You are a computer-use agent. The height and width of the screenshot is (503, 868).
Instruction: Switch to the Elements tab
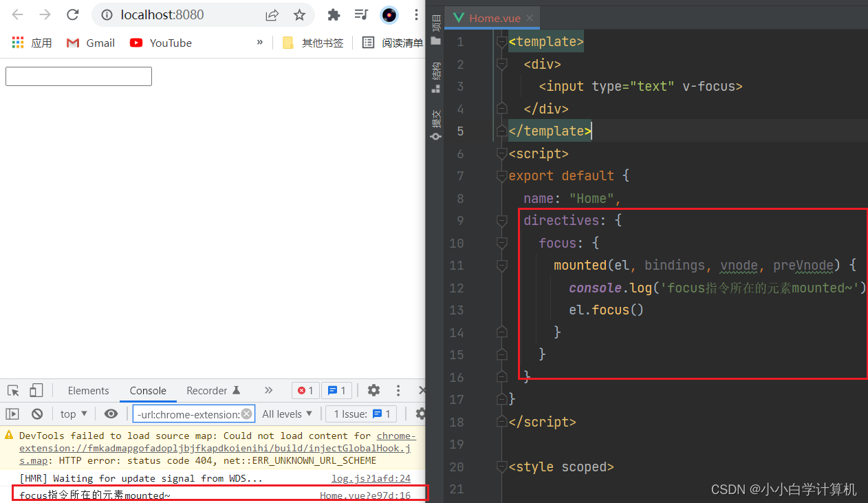[x=88, y=390]
